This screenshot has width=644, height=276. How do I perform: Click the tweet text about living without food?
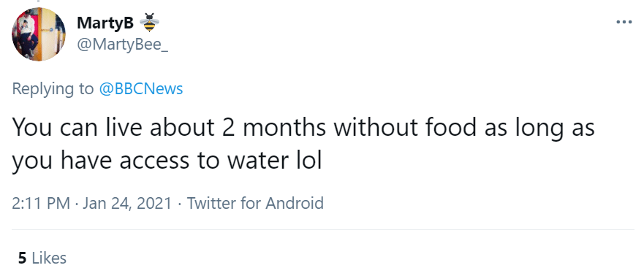[x=303, y=144]
